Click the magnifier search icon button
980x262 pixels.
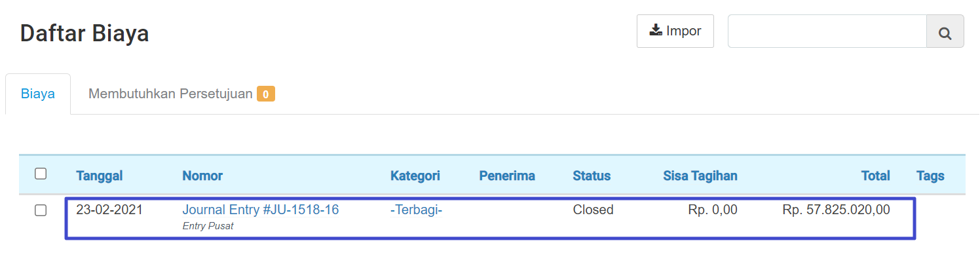click(x=945, y=31)
